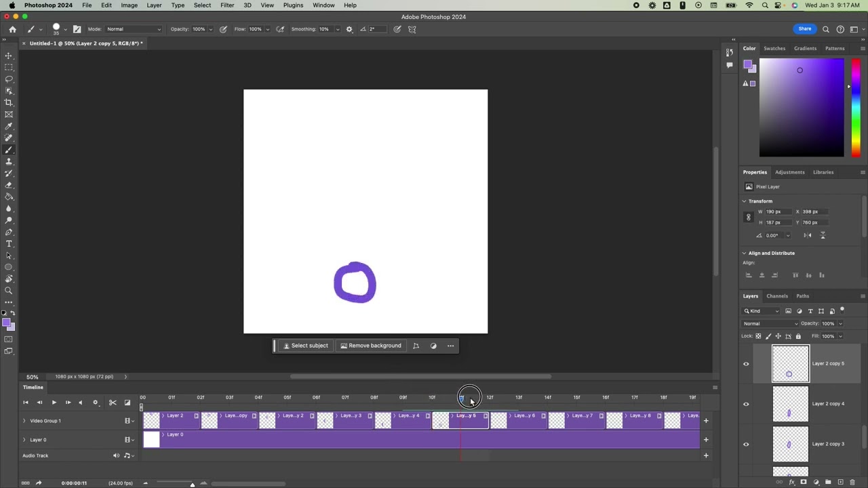
Task: Click the transform width field
Action: 778,211
